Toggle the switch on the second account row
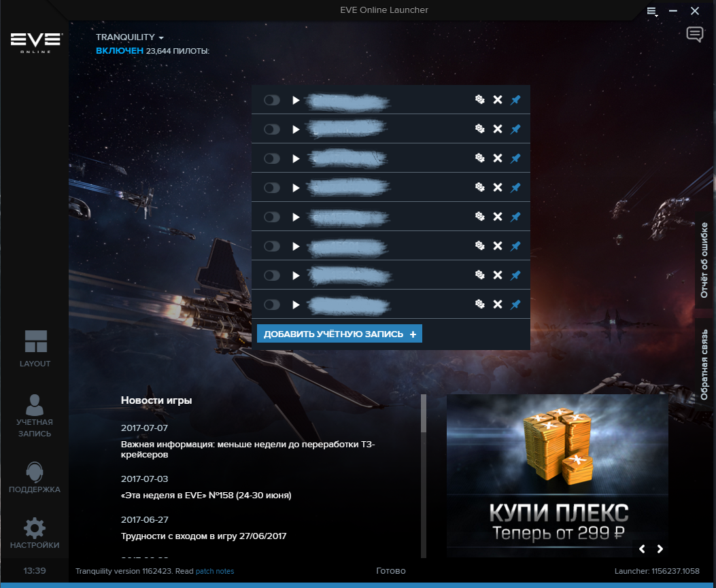The image size is (716, 588). 272,129
